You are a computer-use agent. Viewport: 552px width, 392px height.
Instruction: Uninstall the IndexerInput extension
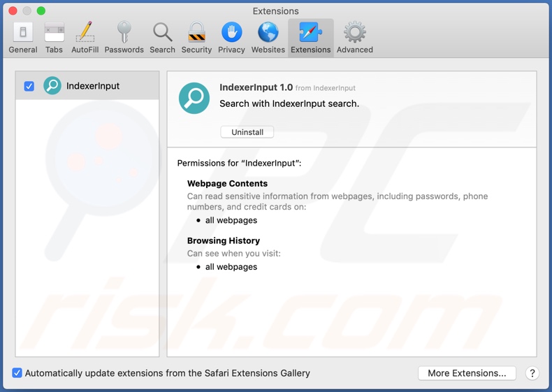[x=247, y=132]
